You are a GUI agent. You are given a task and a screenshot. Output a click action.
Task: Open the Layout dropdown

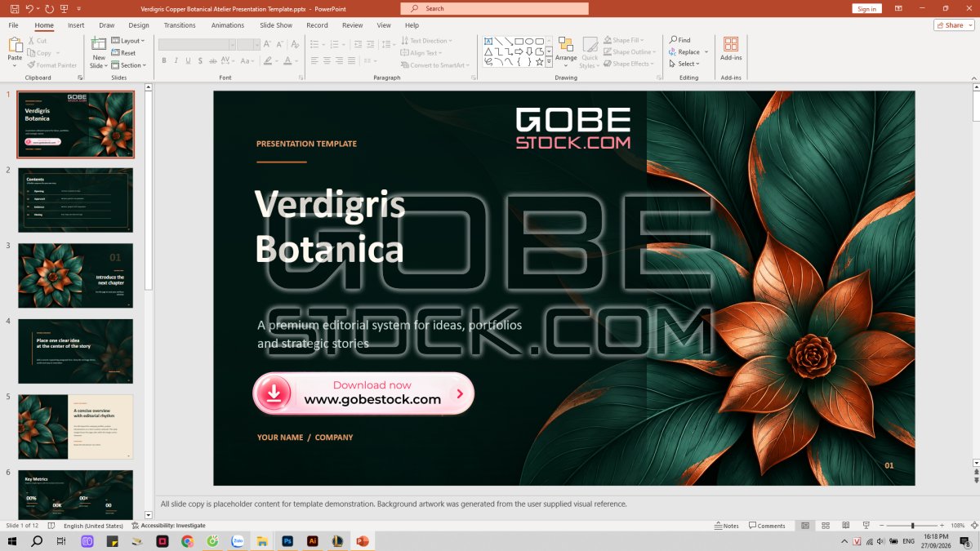click(127, 41)
